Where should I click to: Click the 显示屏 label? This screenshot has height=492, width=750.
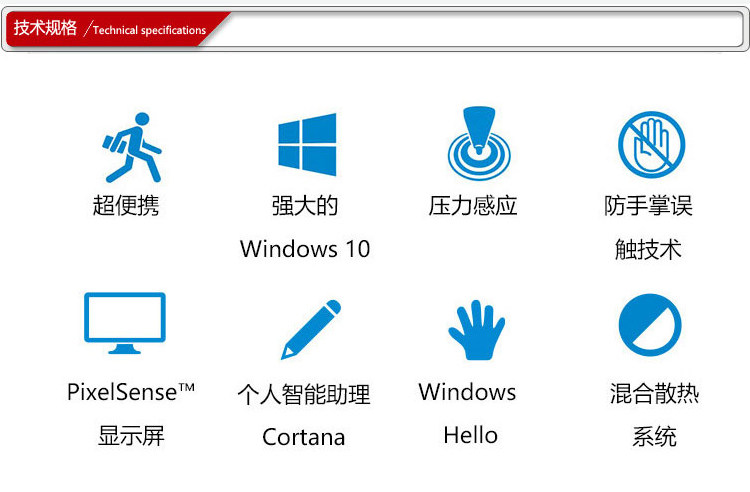pos(131,436)
